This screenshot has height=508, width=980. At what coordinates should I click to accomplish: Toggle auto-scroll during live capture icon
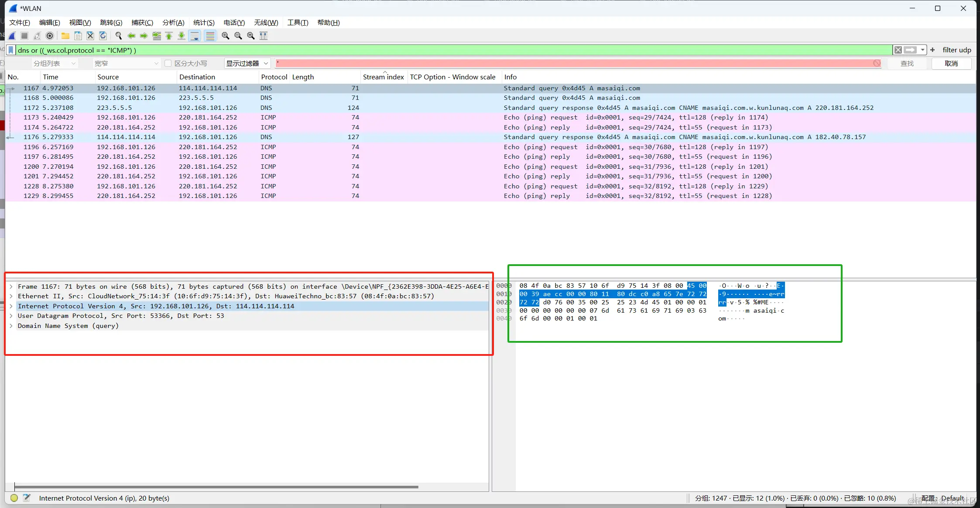pos(195,36)
